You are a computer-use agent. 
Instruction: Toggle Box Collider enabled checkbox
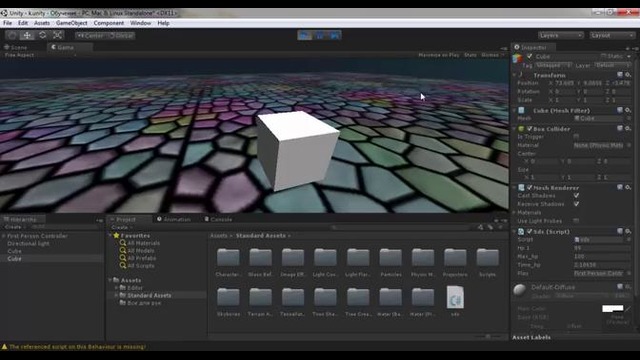[529, 129]
